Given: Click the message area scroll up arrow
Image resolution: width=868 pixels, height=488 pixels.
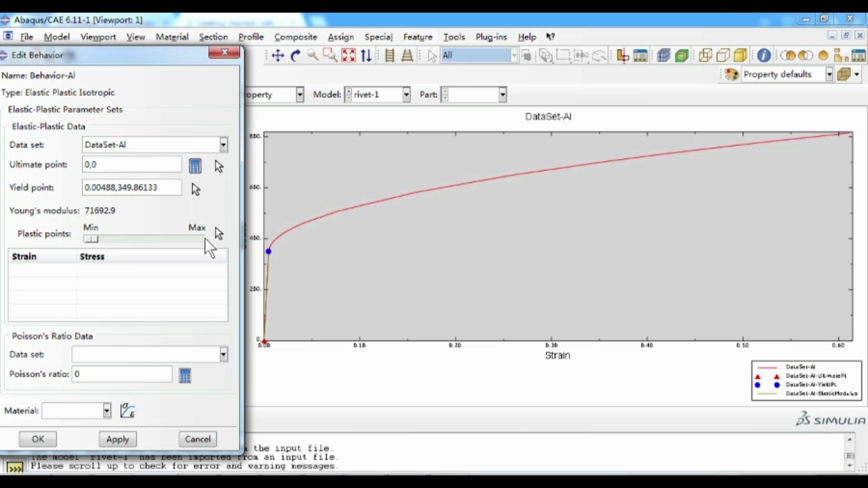Looking at the screenshot, I should (850, 439).
